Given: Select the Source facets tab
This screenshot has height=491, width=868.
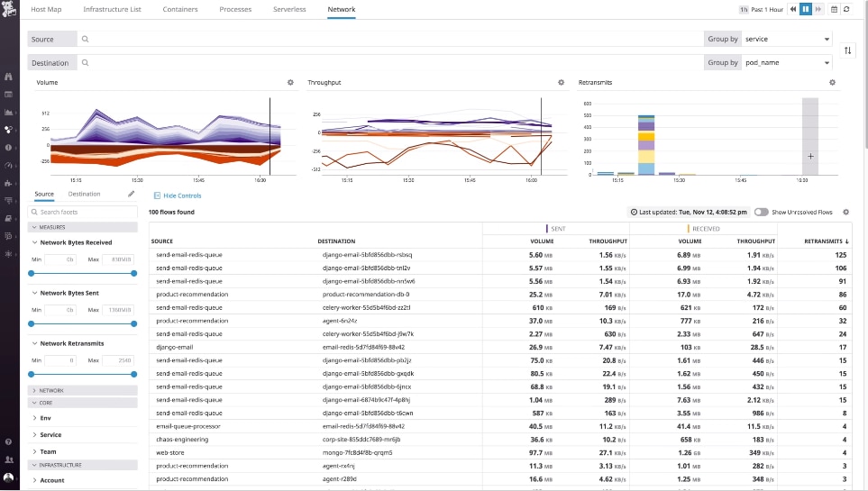Looking at the screenshot, I should tap(44, 194).
